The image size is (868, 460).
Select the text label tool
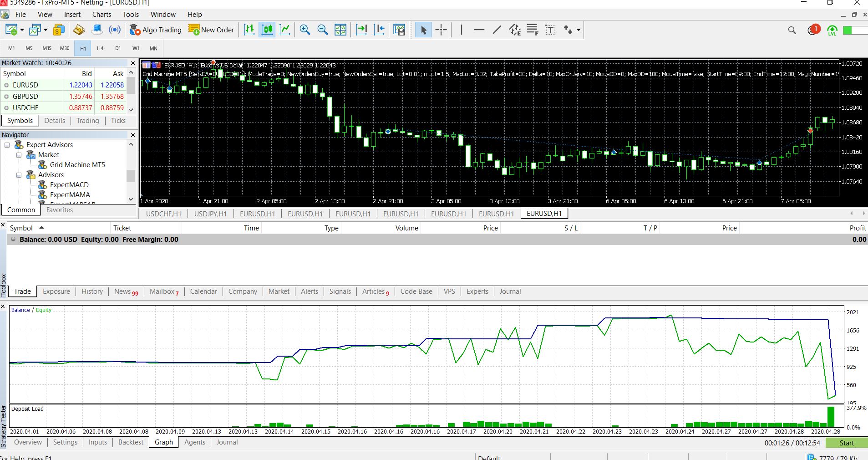[550, 30]
